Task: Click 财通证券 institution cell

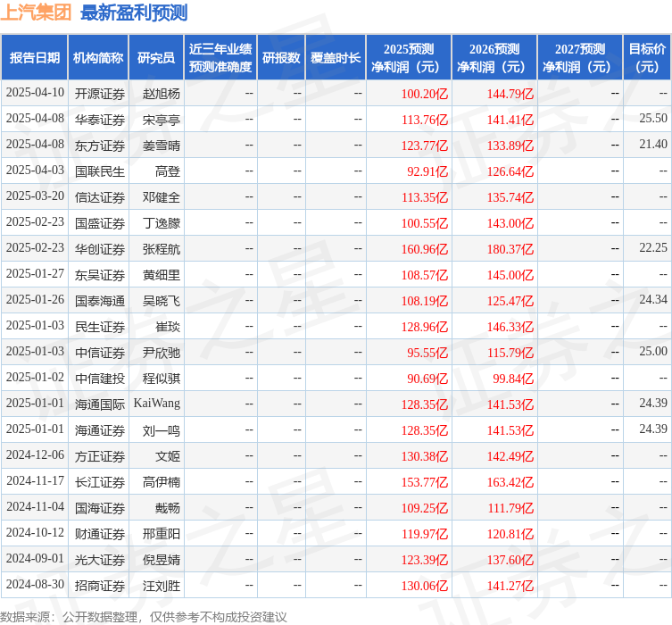Action: coord(99,534)
